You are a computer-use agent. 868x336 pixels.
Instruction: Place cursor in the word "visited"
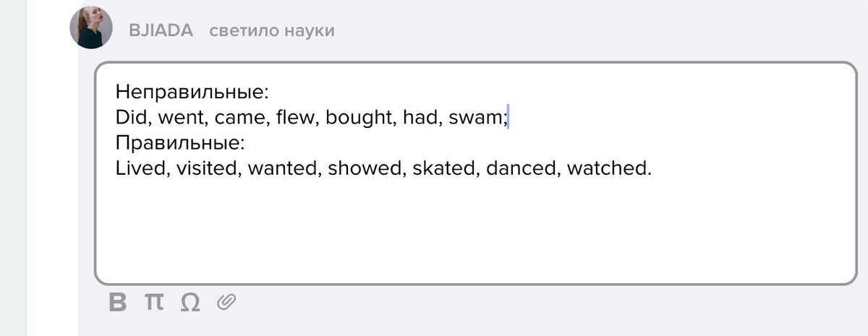coord(206,168)
